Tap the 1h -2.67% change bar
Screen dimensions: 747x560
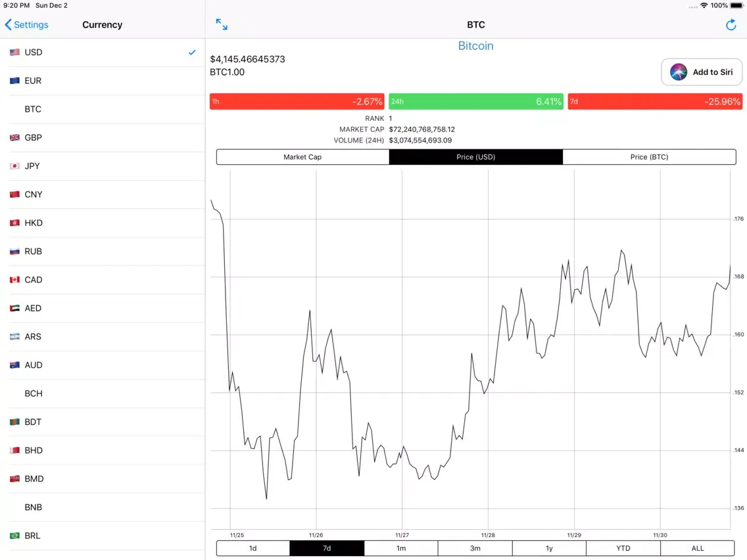(297, 101)
